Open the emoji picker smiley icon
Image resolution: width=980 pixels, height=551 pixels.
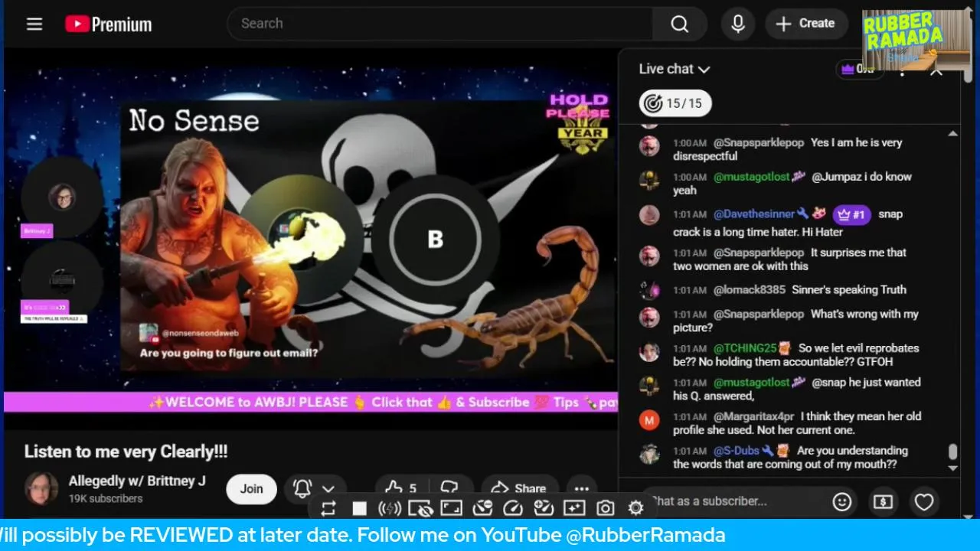point(842,502)
